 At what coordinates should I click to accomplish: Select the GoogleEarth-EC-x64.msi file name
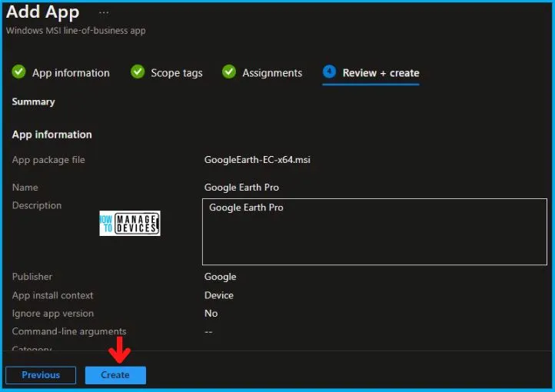258,160
